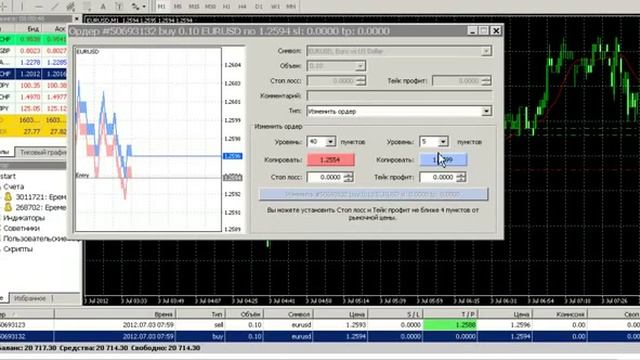The height and width of the screenshot is (360, 640).
Task: Switch chart to M15 timeframe
Action: 194,6
